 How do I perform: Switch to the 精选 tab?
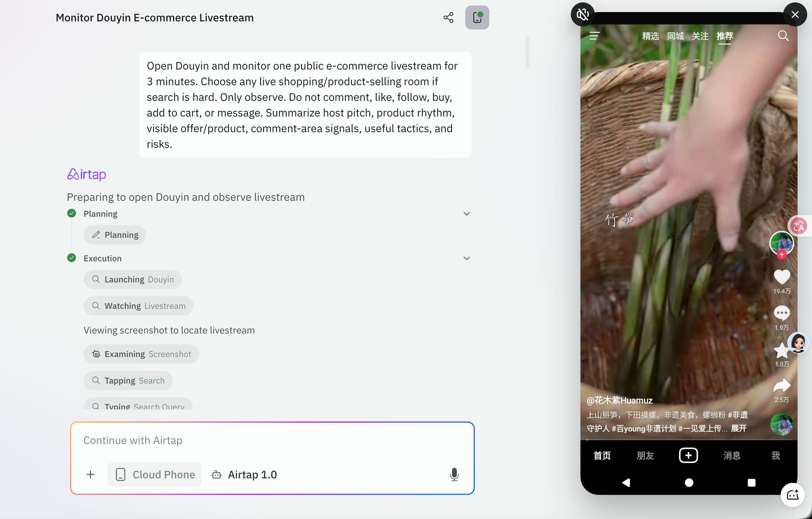[651, 36]
